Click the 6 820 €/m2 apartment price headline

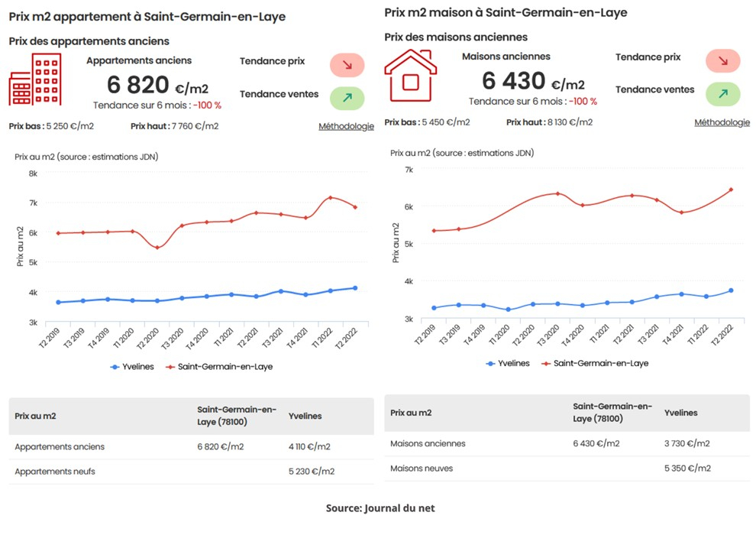tap(157, 85)
